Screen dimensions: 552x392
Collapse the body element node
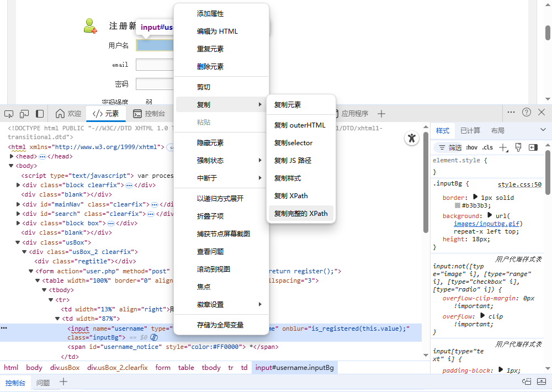tap(11, 166)
